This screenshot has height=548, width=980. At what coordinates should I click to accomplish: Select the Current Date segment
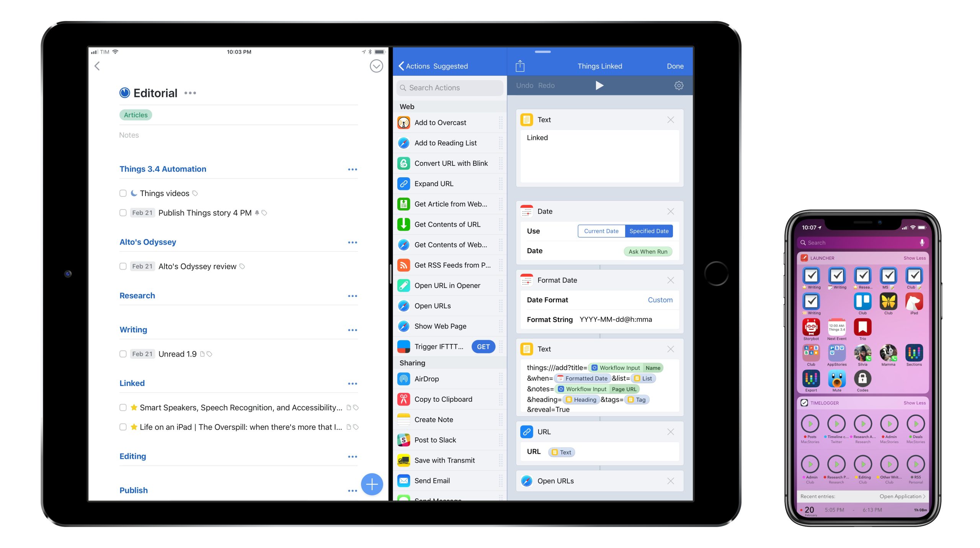pos(601,231)
